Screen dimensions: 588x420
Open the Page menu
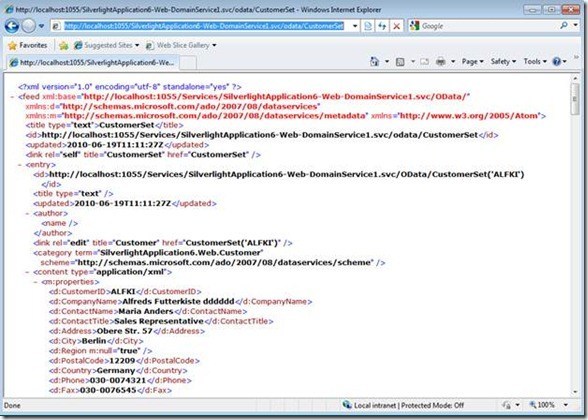(x=472, y=62)
